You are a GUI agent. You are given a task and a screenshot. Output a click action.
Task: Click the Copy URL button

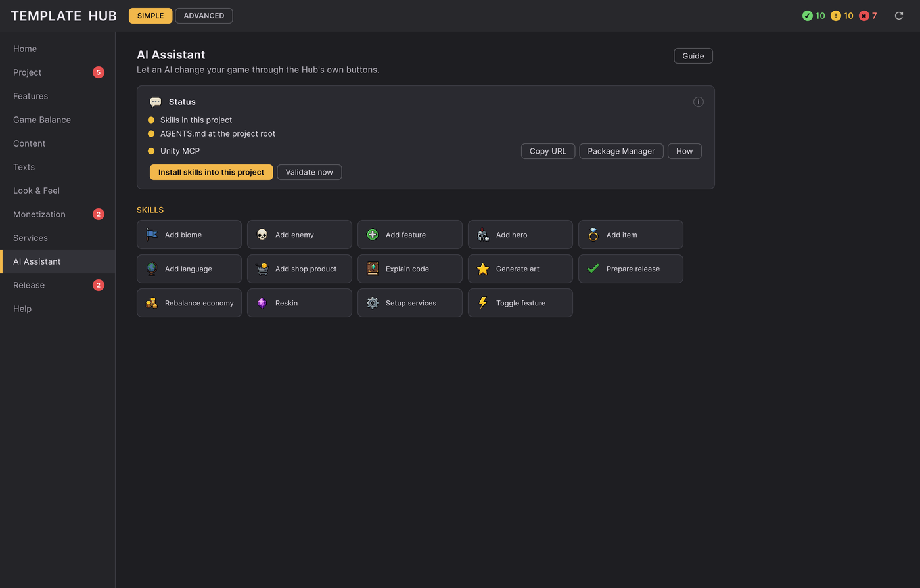(x=548, y=151)
